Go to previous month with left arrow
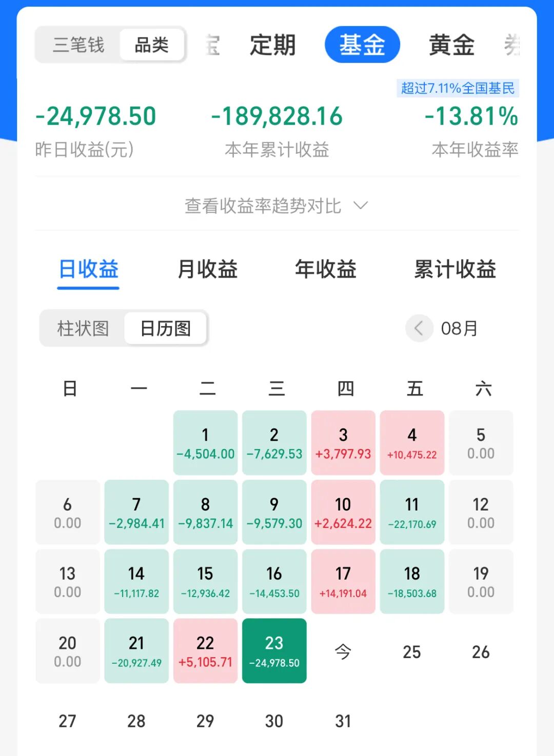This screenshot has width=554, height=756. point(419,328)
